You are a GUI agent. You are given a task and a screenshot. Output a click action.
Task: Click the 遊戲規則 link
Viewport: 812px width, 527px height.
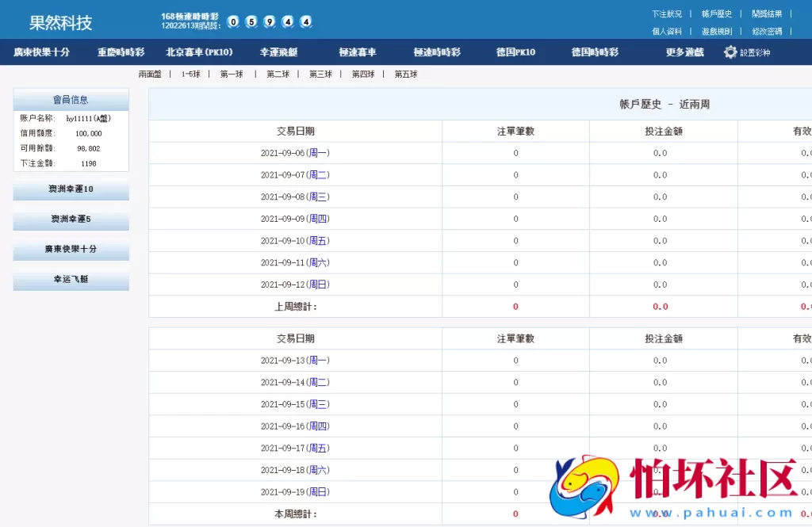click(x=716, y=32)
